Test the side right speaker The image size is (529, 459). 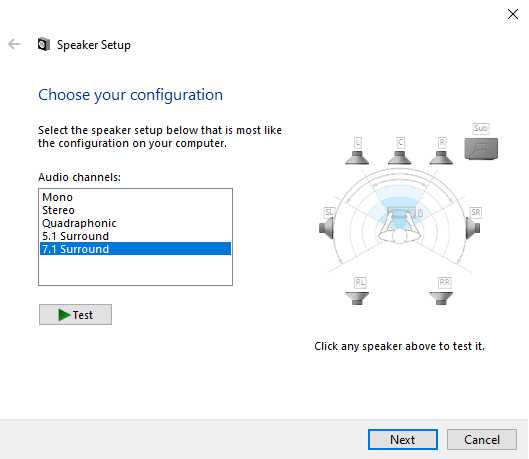[473, 228]
